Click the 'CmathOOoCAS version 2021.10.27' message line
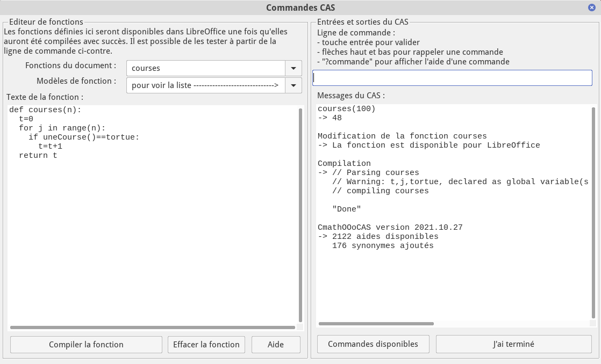Screen dimensions: 601x364 (x=390, y=227)
